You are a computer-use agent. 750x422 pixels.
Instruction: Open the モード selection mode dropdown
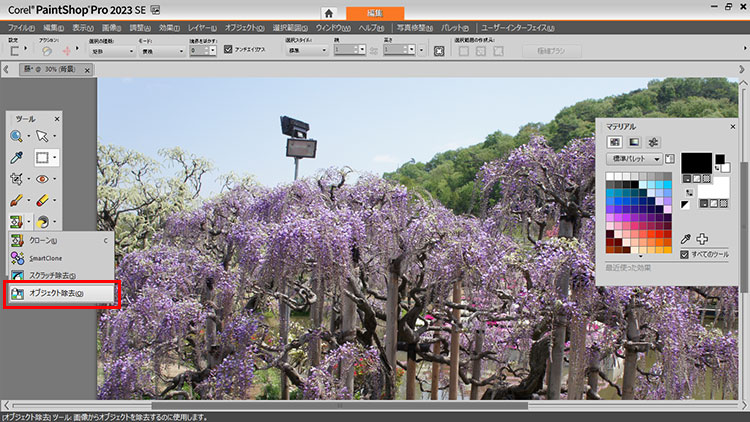click(x=165, y=51)
